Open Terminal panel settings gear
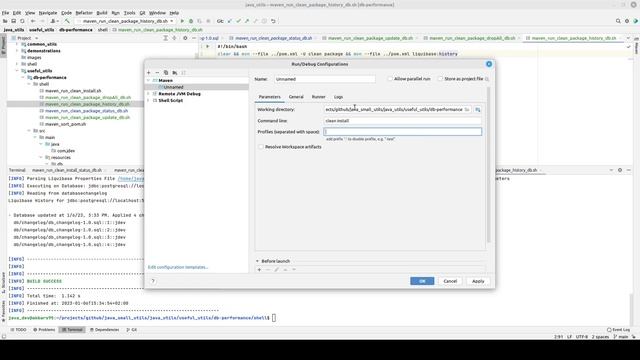 620,170
